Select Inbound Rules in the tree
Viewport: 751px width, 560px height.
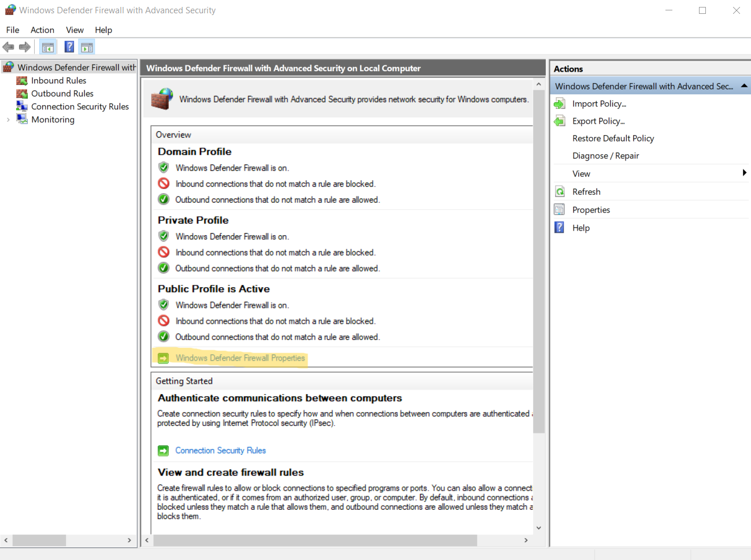(x=58, y=81)
